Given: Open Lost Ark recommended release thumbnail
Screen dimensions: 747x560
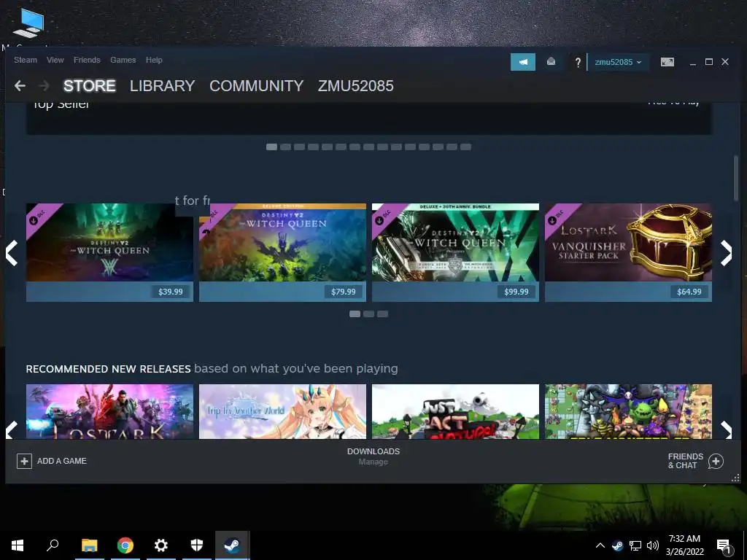Looking at the screenshot, I should pyautogui.click(x=109, y=411).
